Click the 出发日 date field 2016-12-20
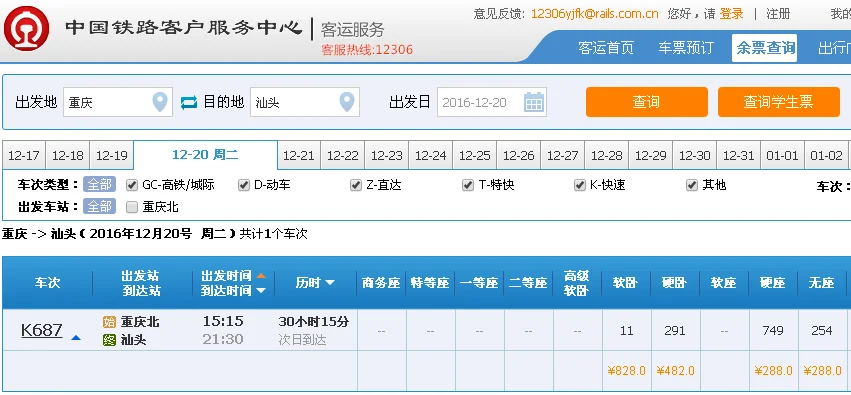 coord(492,102)
